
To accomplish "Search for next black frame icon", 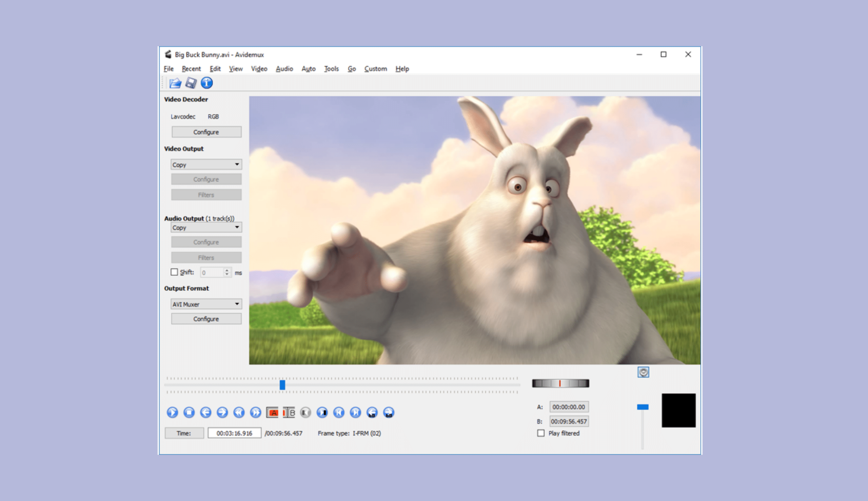I will click(x=322, y=412).
